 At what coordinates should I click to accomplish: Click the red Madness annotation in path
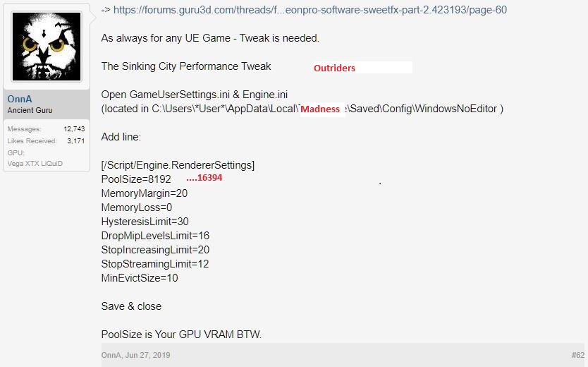tap(320, 109)
